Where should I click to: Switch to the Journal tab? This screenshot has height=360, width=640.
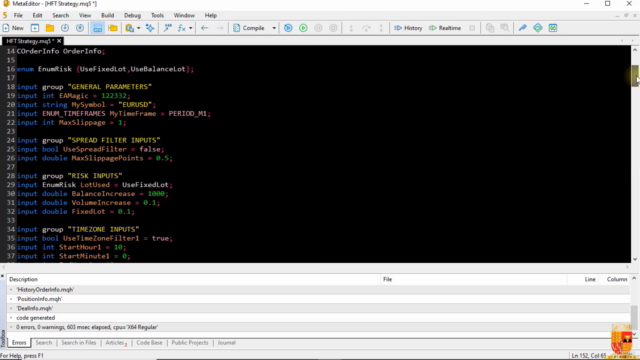click(227, 342)
